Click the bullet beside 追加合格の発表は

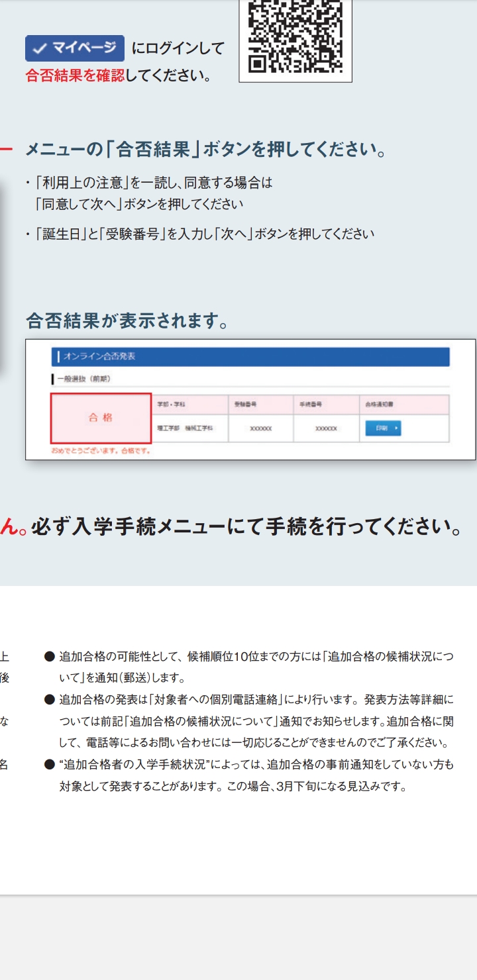pos(49,700)
